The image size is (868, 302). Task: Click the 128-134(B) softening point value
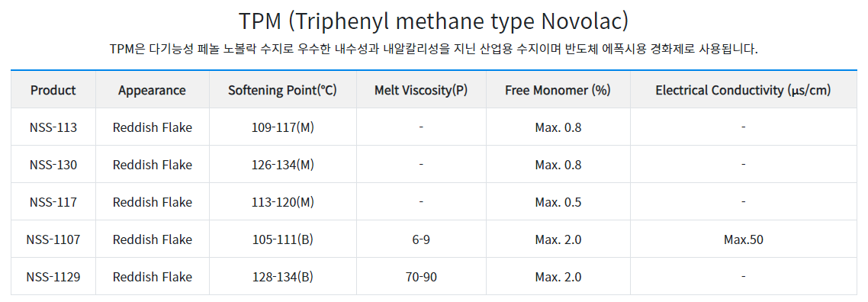(x=282, y=277)
